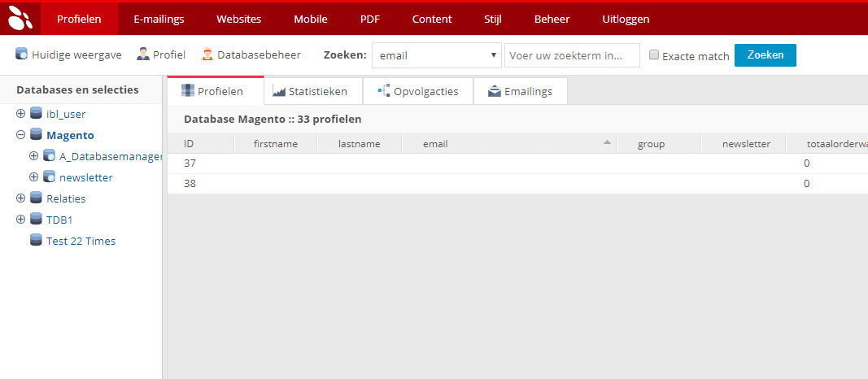Collapse the Magento database tree
The height and width of the screenshot is (379, 868).
(x=21, y=135)
